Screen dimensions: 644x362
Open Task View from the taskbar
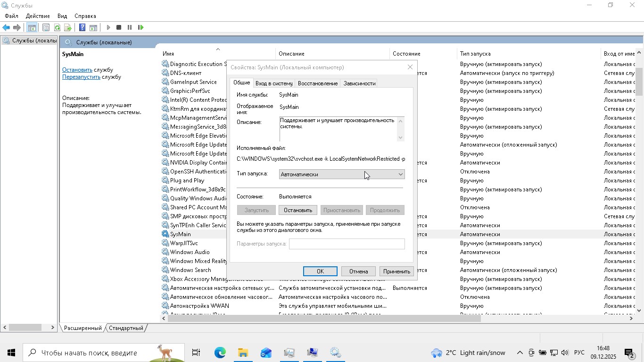click(196, 353)
